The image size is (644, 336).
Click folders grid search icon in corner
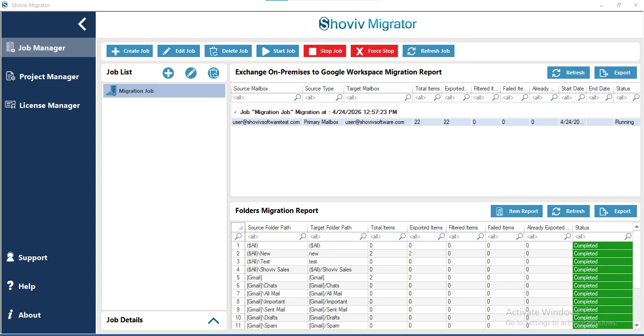coord(238,236)
